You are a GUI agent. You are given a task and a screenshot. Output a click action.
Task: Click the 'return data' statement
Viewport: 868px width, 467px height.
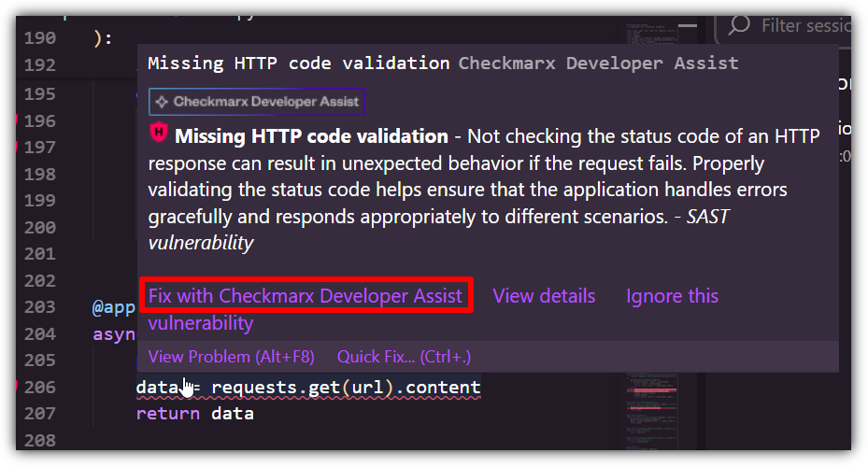tap(195, 414)
